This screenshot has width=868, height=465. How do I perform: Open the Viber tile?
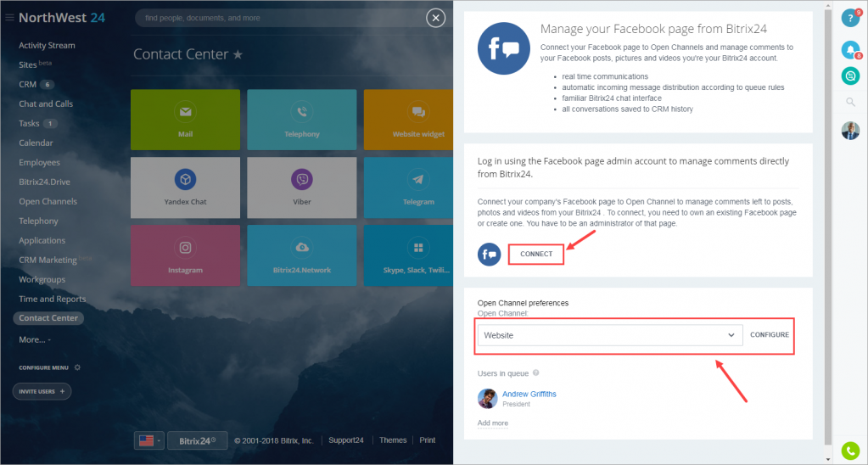[302, 188]
